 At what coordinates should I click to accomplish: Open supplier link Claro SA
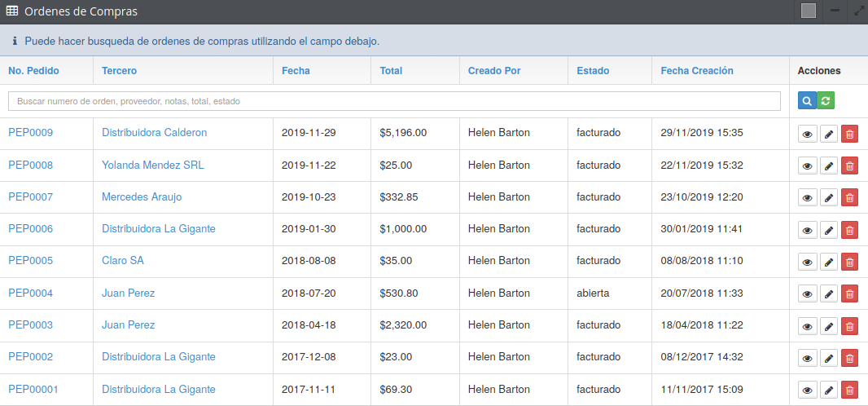(123, 261)
